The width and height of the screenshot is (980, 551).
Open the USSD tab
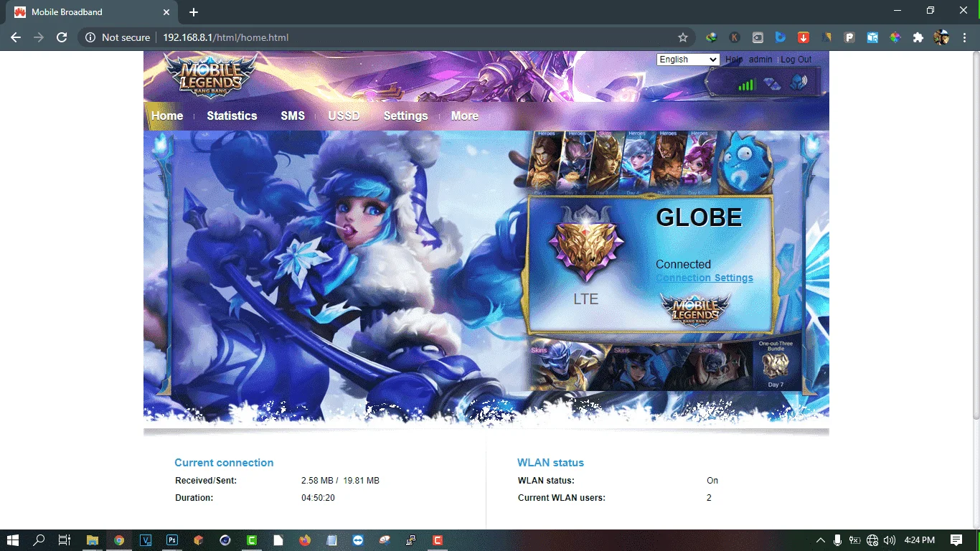point(344,116)
